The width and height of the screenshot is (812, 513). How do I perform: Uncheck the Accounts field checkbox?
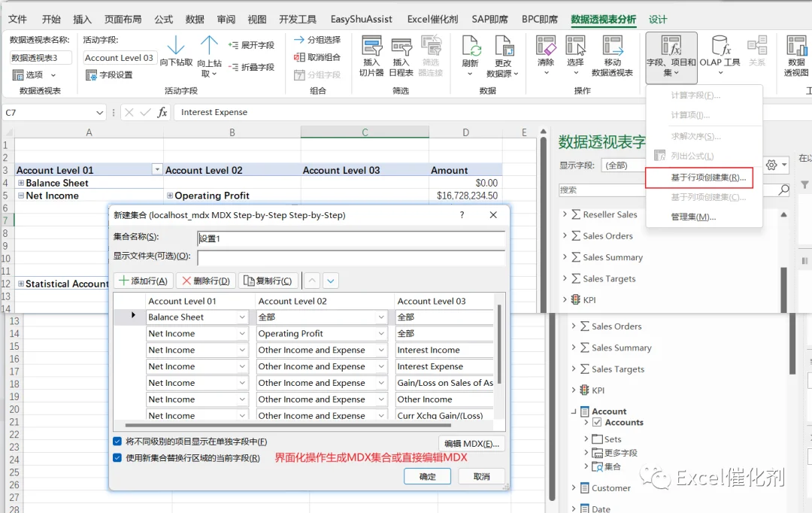click(597, 422)
